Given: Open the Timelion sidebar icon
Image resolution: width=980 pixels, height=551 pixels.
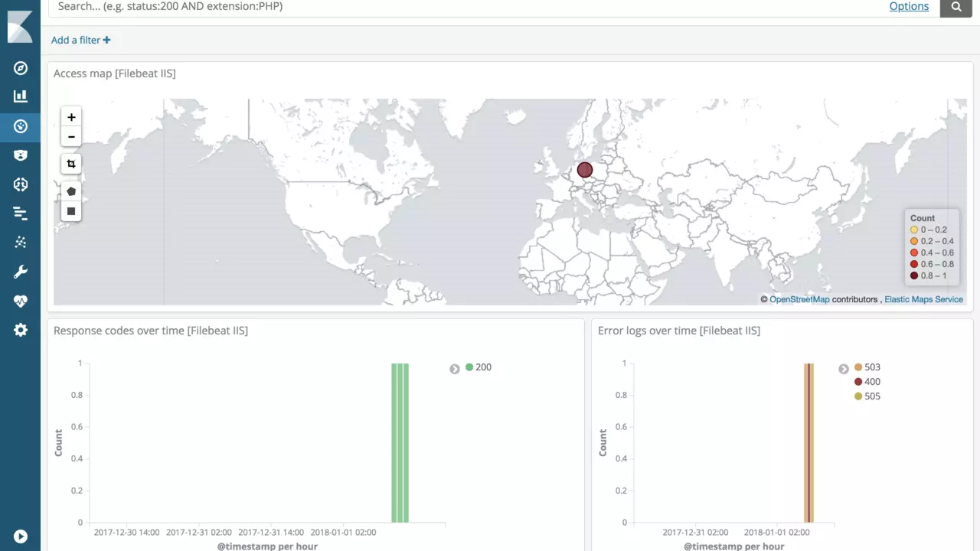Looking at the screenshot, I should (21, 155).
